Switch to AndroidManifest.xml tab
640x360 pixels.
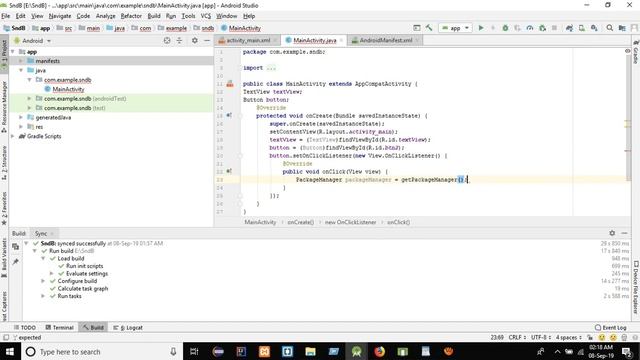(x=385, y=40)
